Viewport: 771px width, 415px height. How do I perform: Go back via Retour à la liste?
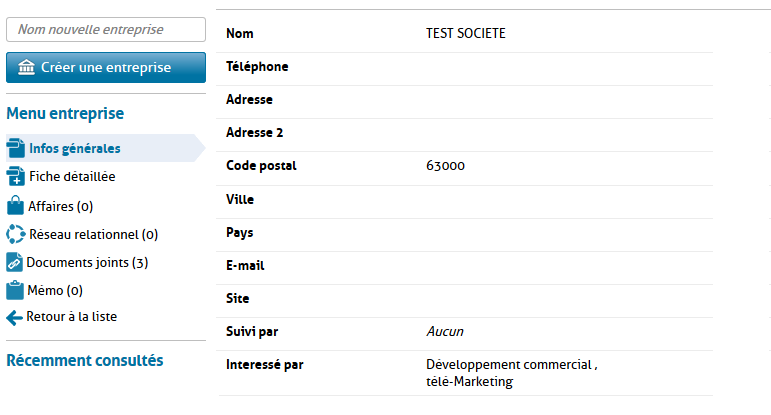[x=72, y=317]
